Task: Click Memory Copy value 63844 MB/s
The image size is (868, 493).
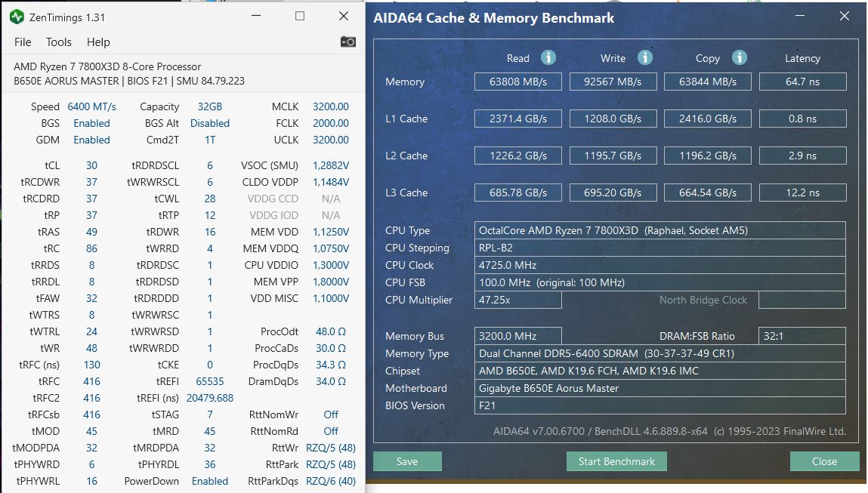Action: click(707, 82)
